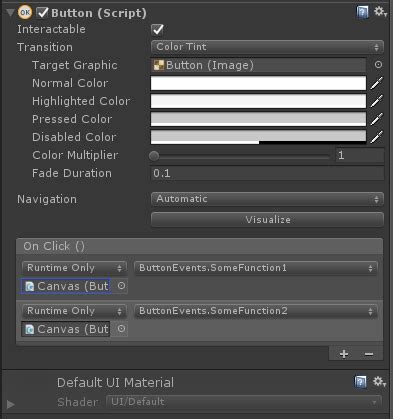Open Button component gear settings menu
Screen dimensions: 393x419
click(379, 12)
